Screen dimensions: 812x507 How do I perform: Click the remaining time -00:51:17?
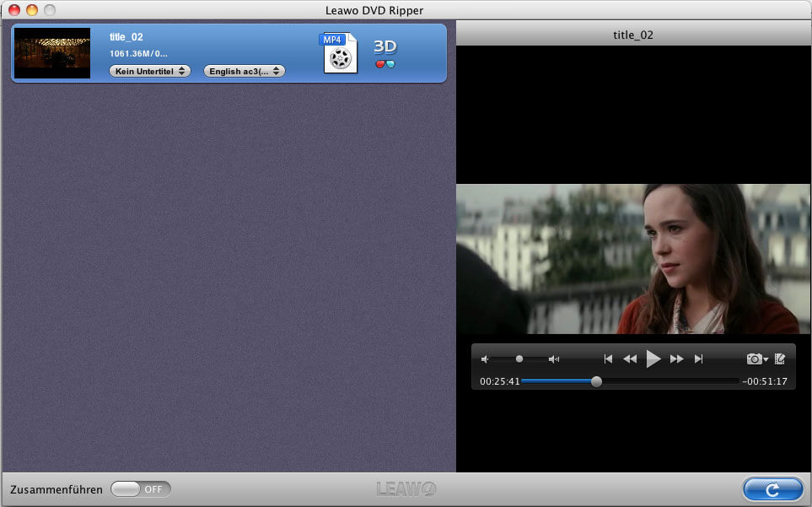click(x=764, y=381)
